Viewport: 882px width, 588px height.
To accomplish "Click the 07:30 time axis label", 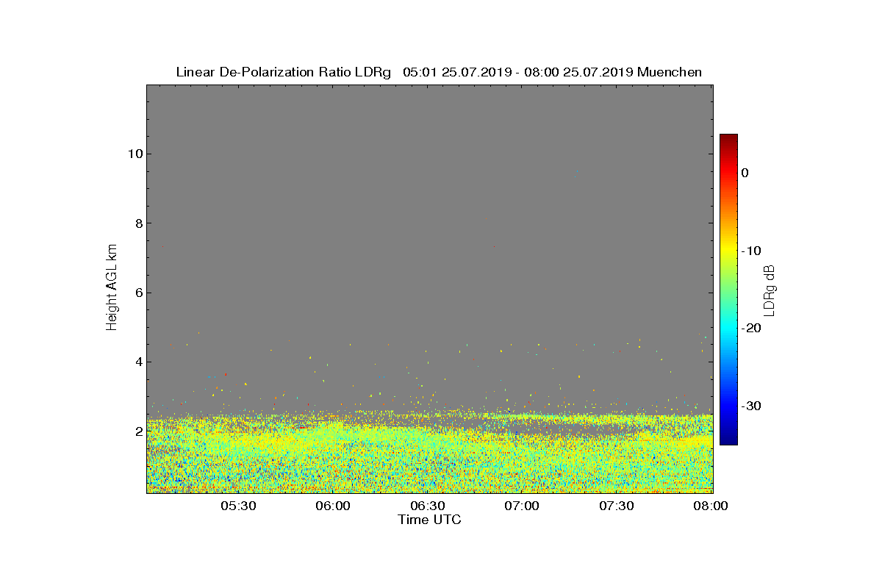I will pyautogui.click(x=617, y=506).
